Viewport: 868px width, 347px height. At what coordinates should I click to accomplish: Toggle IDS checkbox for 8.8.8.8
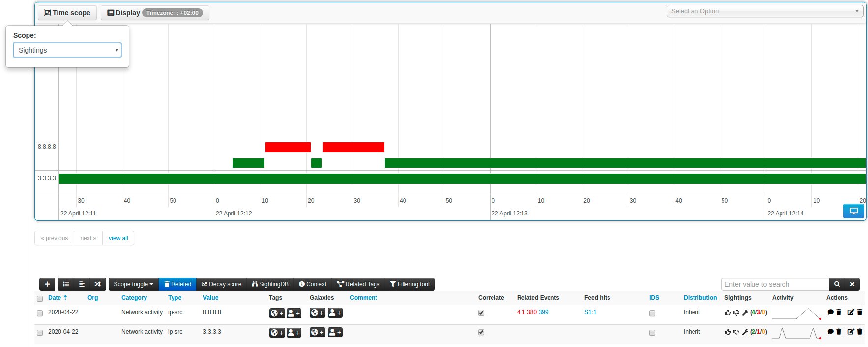652,313
